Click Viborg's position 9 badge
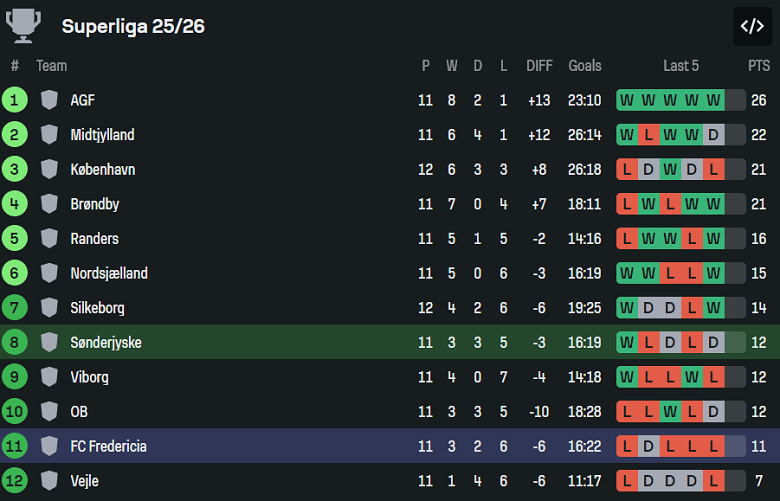This screenshot has height=501, width=780. click(14, 377)
